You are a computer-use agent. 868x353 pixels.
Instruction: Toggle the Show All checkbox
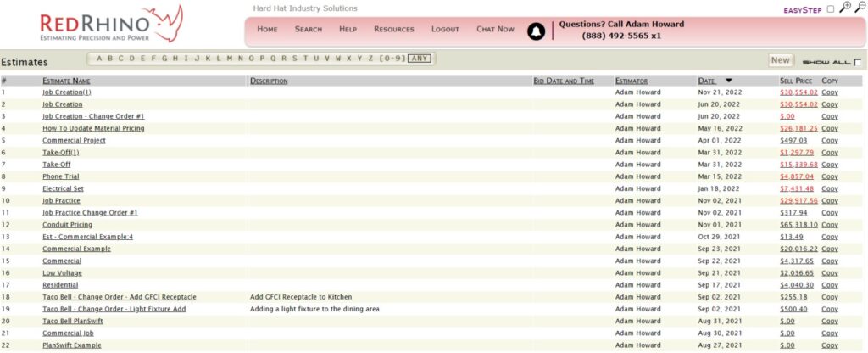click(x=857, y=62)
